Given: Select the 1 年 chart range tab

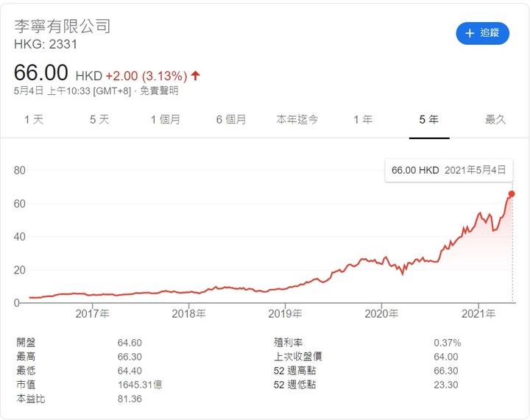Looking at the screenshot, I should [x=363, y=119].
